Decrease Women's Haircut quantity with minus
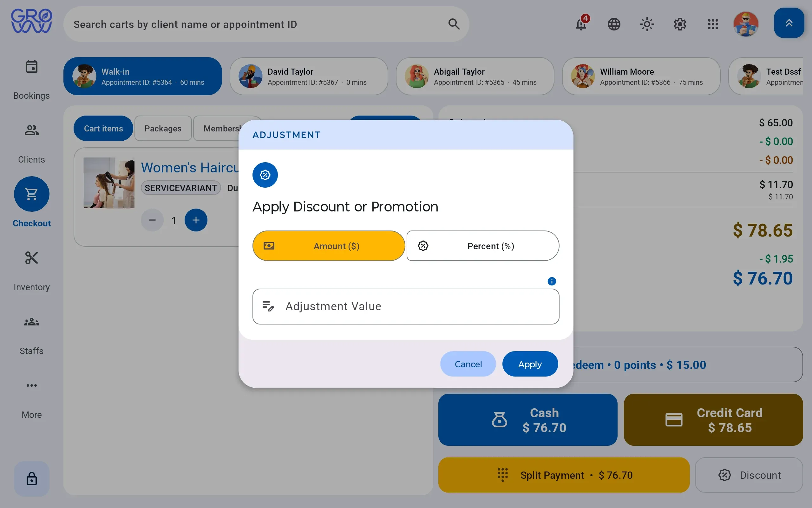Image resolution: width=812 pixels, height=508 pixels. coord(152,220)
